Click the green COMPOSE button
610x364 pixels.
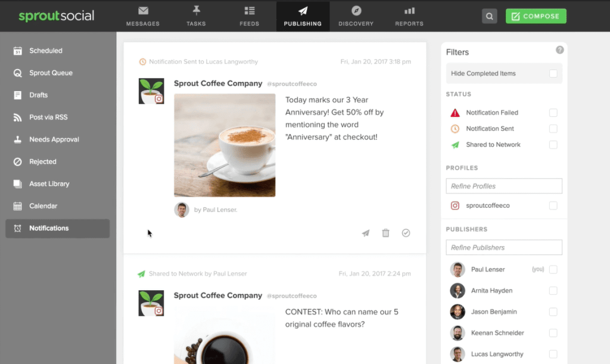pyautogui.click(x=536, y=16)
